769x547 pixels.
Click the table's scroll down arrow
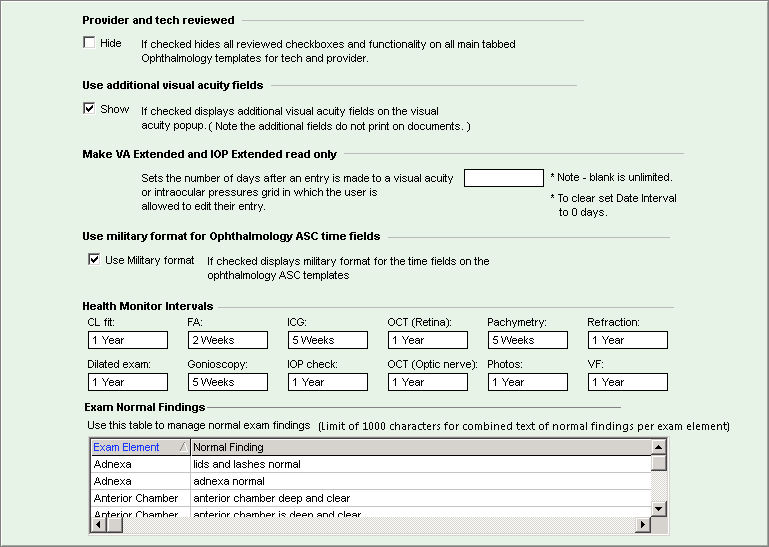[659, 509]
